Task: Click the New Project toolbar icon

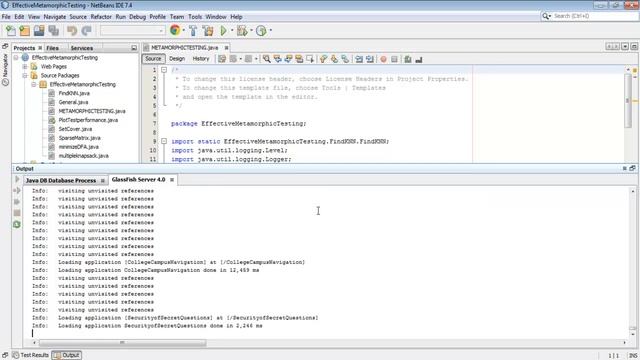Action: [x=25, y=31]
